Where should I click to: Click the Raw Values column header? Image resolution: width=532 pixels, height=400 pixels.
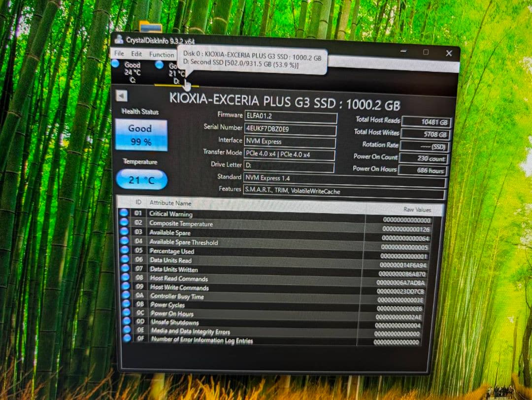coord(417,210)
